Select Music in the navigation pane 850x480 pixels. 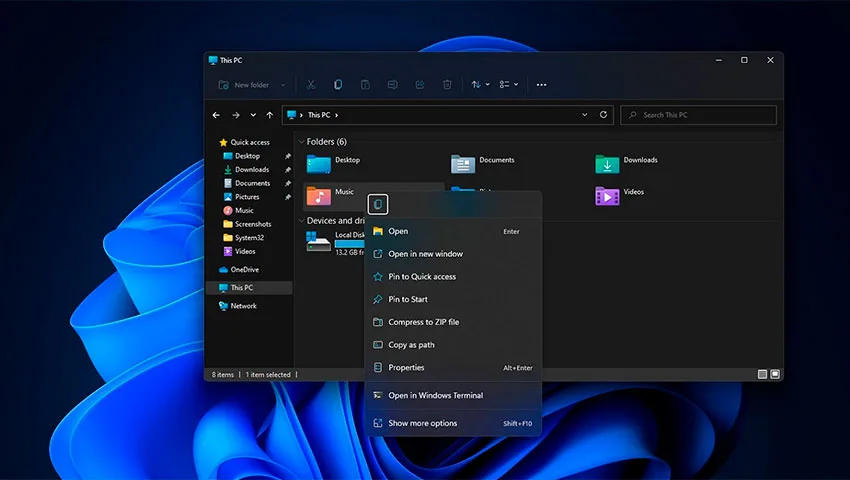tap(239, 210)
